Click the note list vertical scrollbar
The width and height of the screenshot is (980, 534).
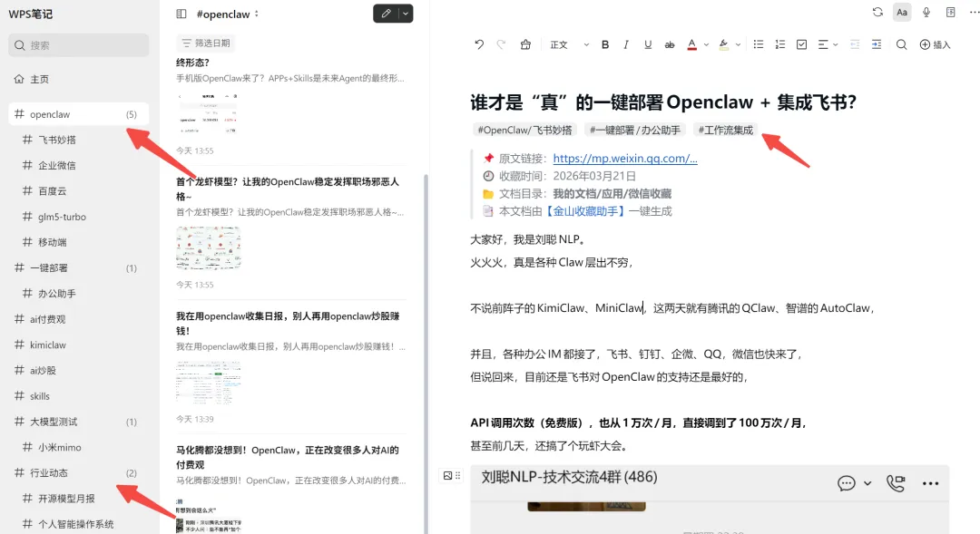[426, 354]
